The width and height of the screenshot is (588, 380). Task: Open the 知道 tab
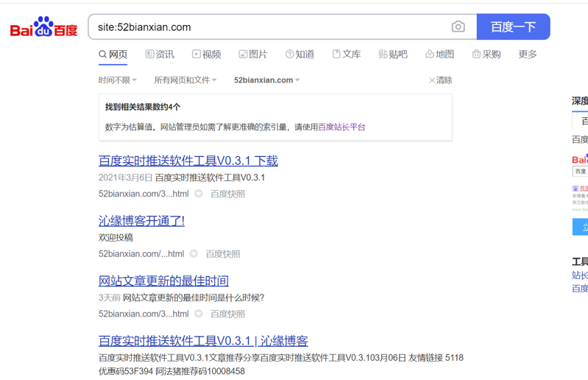[300, 54]
